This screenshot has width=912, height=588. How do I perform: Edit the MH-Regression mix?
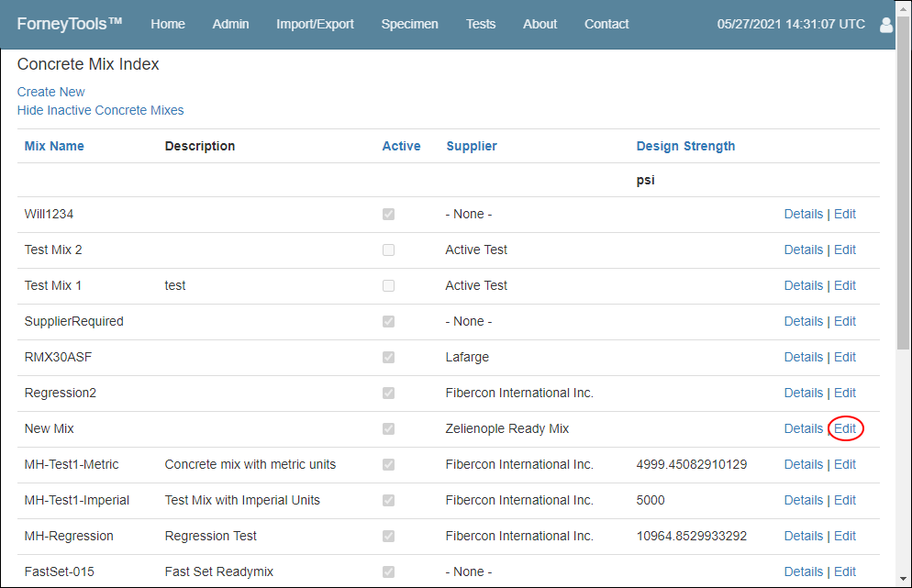pos(845,537)
